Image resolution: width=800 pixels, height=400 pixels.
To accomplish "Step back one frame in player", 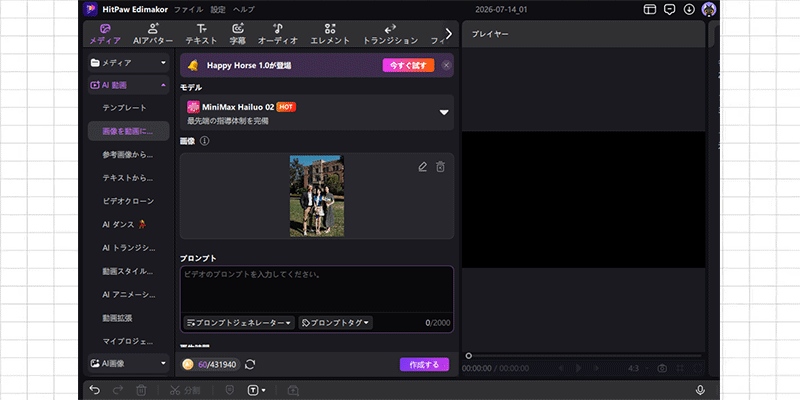I will coord(561,368).
